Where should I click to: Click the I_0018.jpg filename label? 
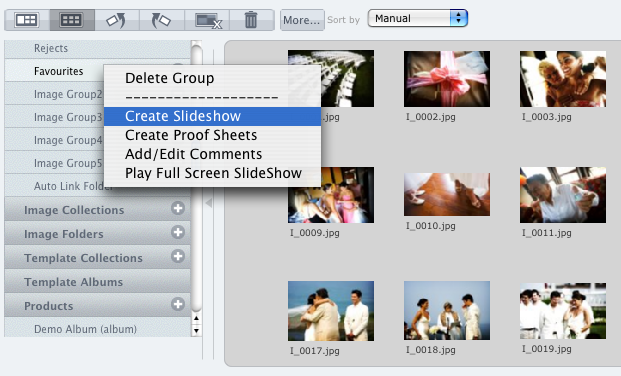pyautogui.click(x=431, y=350)
